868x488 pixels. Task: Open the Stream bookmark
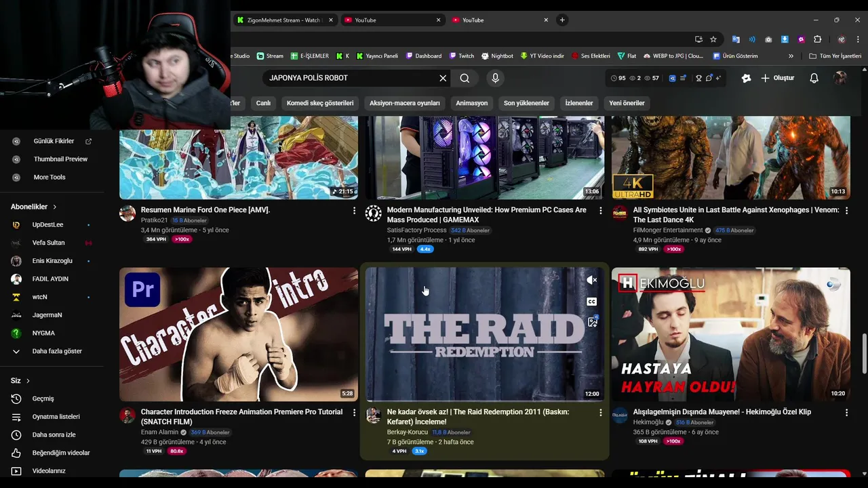point(270,56)
